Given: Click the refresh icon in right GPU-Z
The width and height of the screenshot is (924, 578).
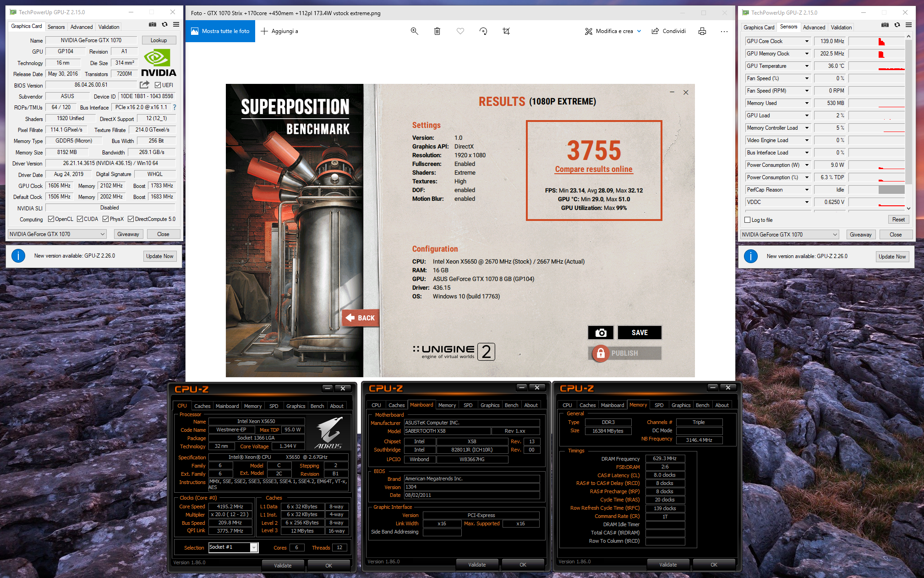Looking at the screenshot, I should tap(897, 25).
